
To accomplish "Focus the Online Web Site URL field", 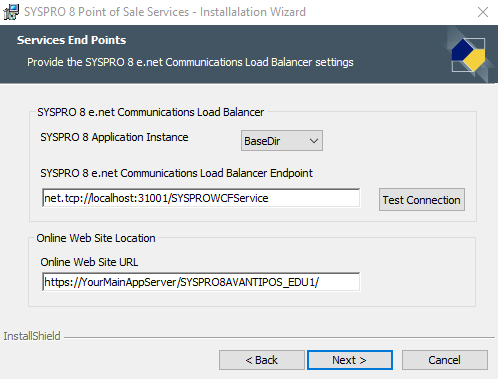I will click(201, 282).
